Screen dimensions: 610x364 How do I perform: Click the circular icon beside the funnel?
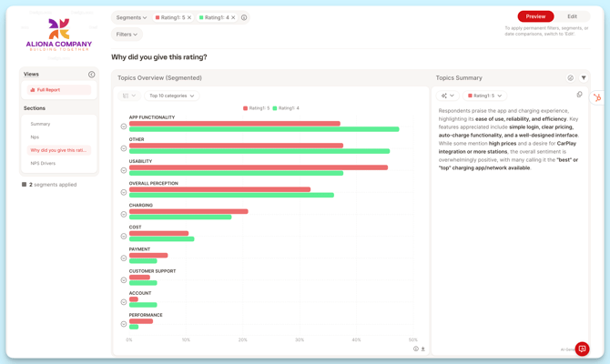(571, 78)
